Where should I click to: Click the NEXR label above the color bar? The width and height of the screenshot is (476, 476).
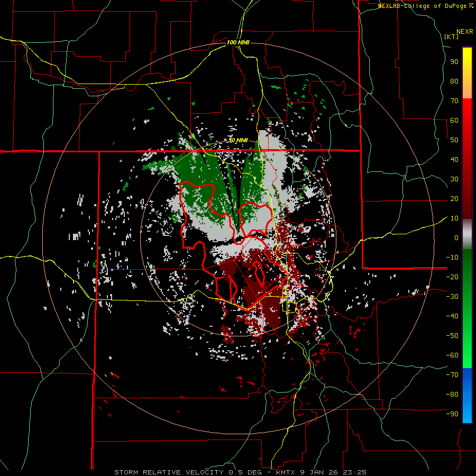[x=465, y=32]
